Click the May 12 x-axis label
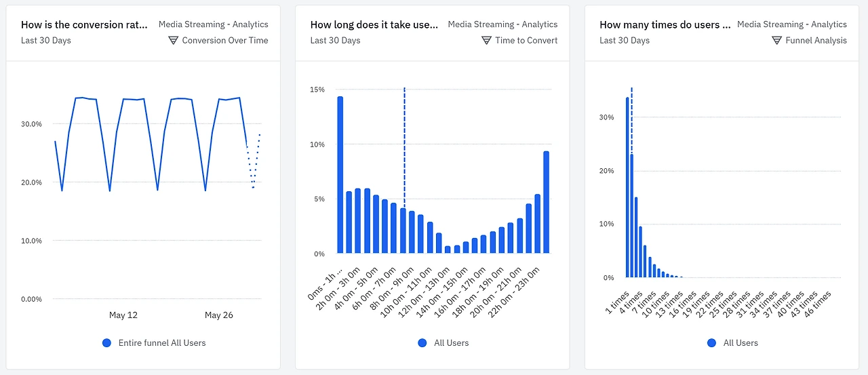The width and height of the screenshot is (868, 375). [x=123, y=315]
